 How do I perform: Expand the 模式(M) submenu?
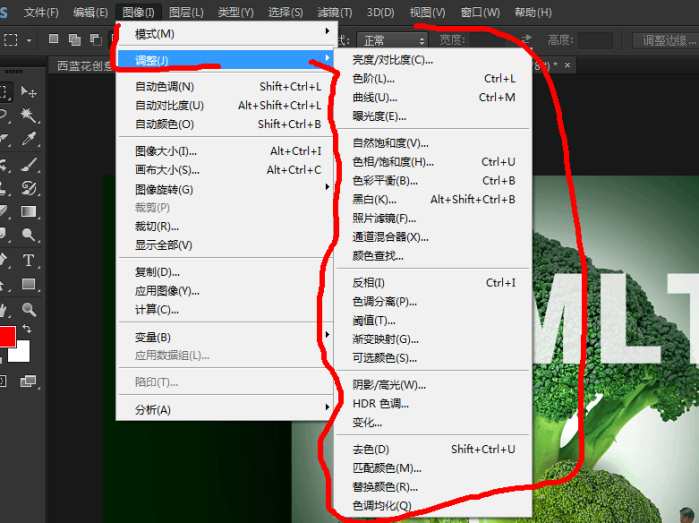tap(227, 33)
